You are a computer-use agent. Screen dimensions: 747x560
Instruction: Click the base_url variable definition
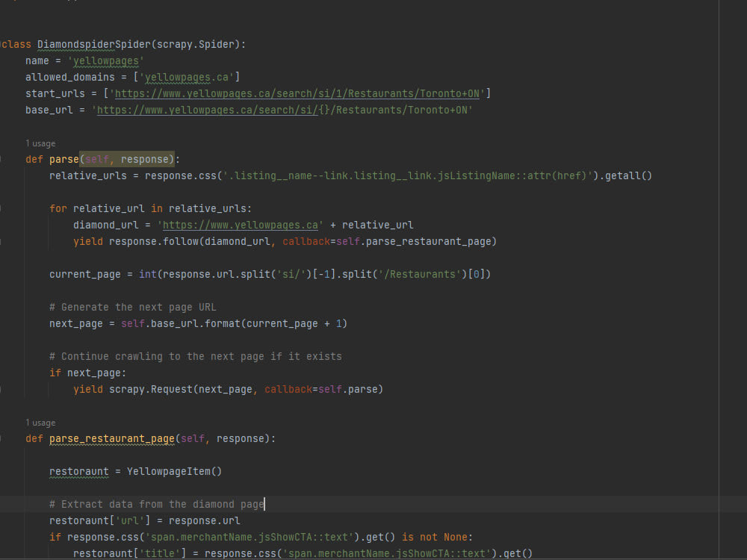(49, 110)
